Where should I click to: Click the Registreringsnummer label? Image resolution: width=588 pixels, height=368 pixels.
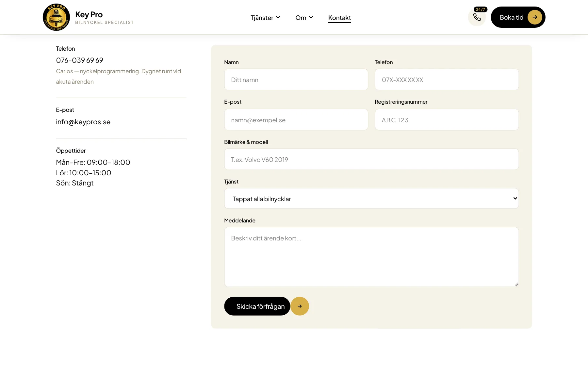(x=401, y=102)
